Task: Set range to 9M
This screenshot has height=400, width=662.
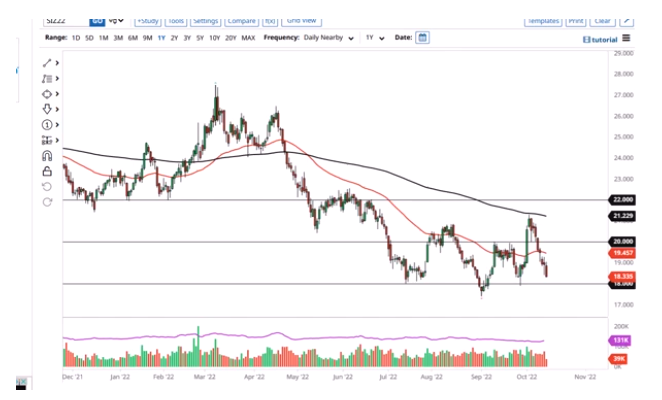Action: click(x=147, y=38)
